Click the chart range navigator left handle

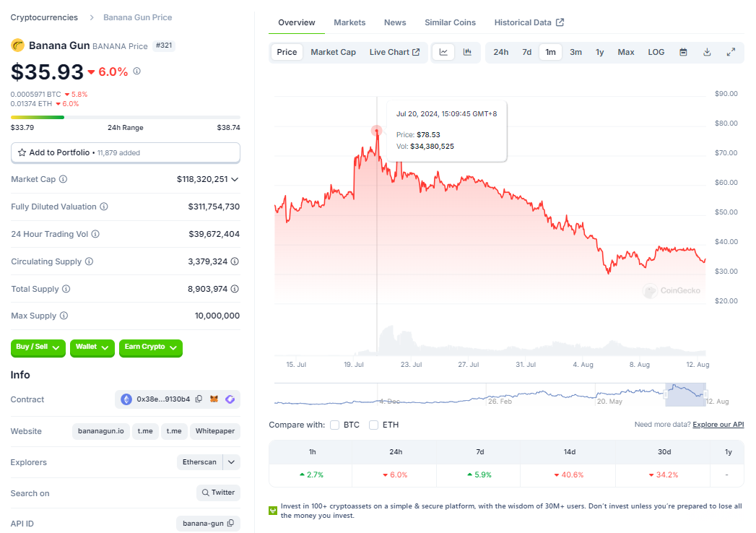(666, 394)
